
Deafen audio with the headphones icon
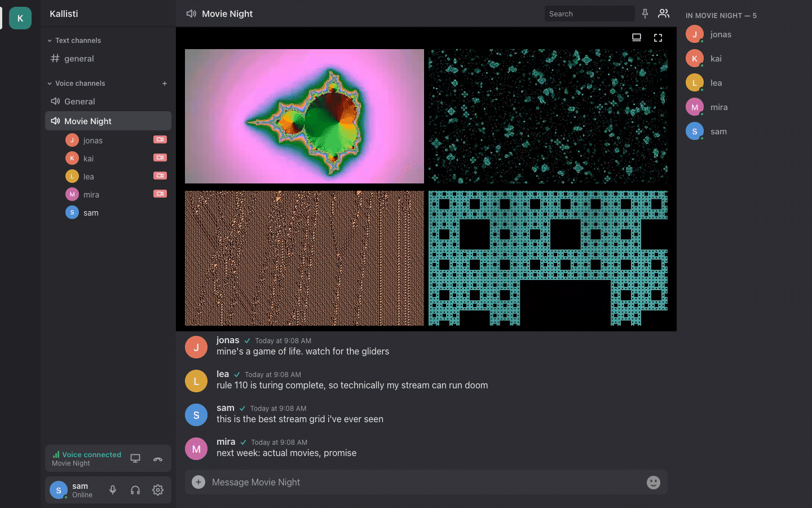coord(135,490)
